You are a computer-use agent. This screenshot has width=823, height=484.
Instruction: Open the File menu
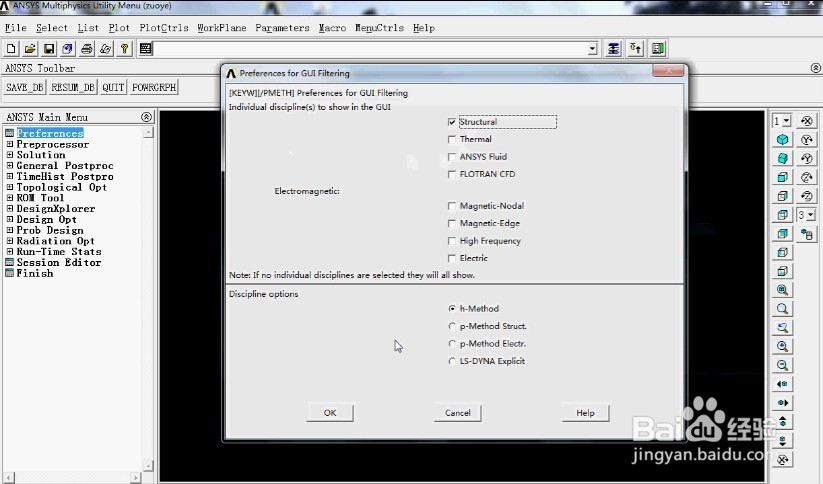[15, 28]
